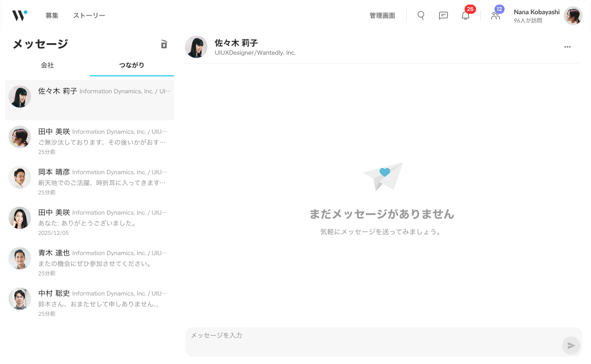Open the search magnifier icon
Screen dimensions: 591x364
pyautogui.click(x=421, y=16)
